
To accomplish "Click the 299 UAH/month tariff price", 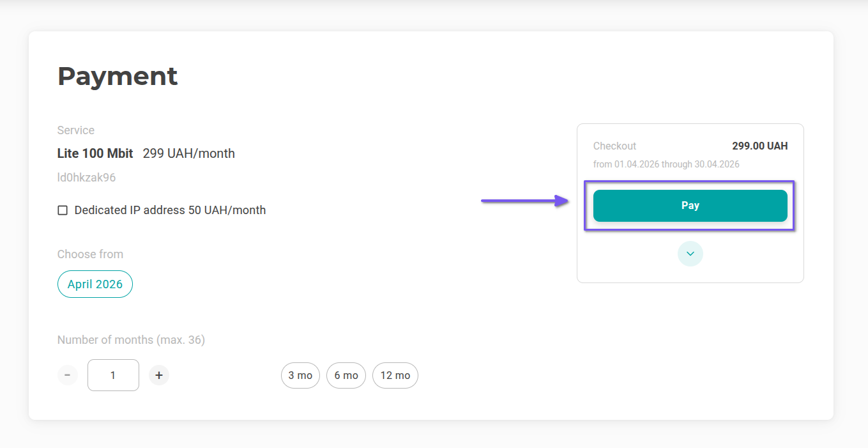I will point(188,153).
